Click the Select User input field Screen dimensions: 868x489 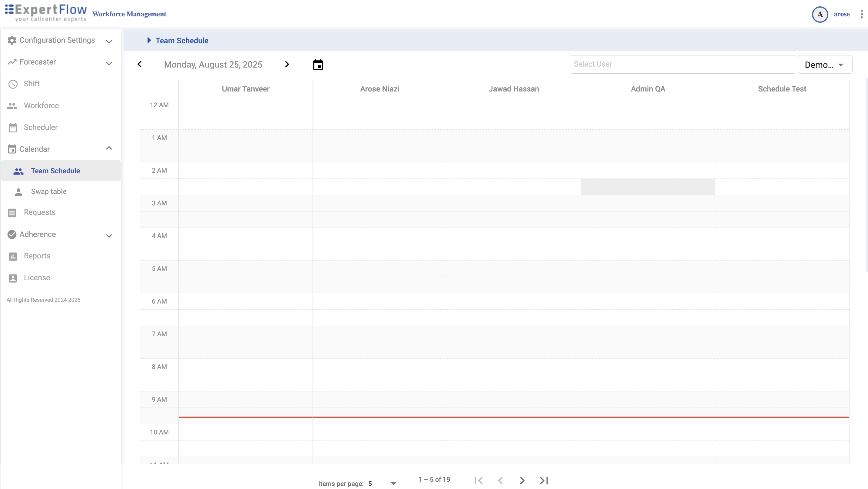682,64
